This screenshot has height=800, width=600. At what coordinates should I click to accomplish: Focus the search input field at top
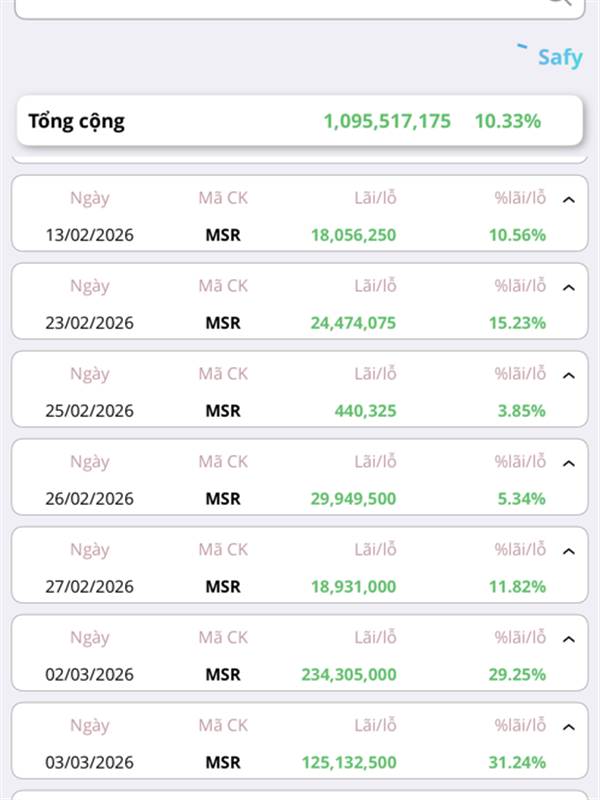coord(280,5)
